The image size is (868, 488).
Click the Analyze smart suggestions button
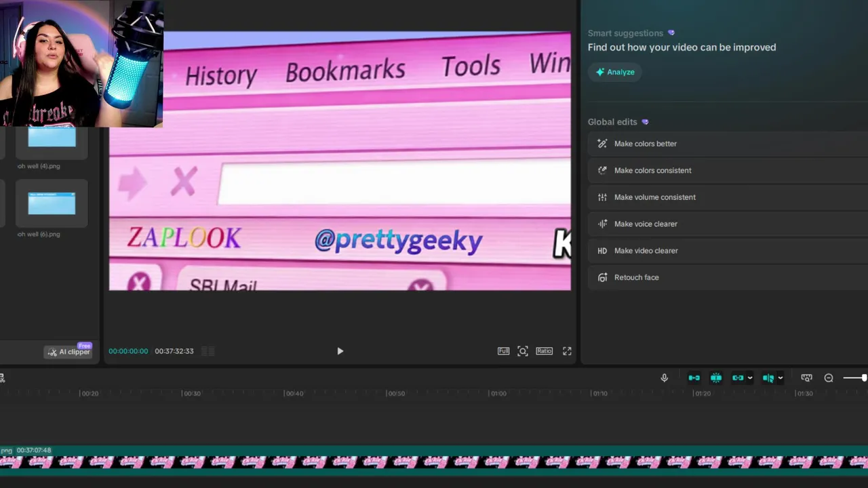tap(615, 72)
